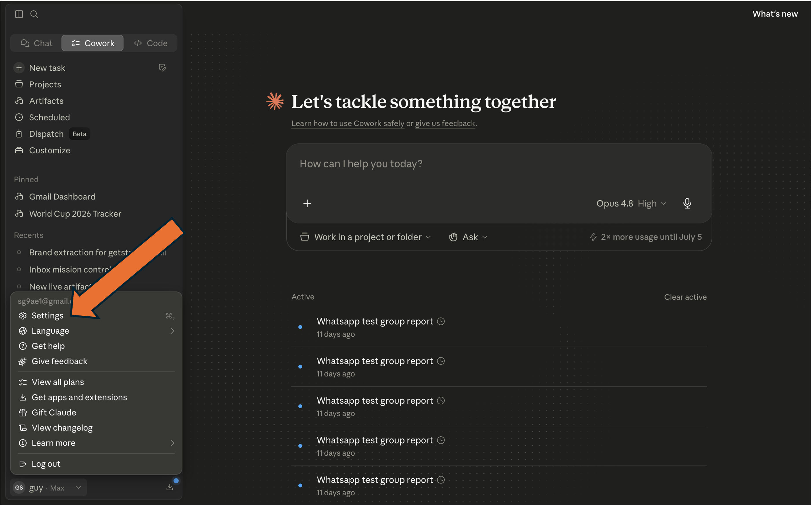The width and height of the screenshot is (812, 506).
Task: Click Clear active link
Action: coord(685,297)
